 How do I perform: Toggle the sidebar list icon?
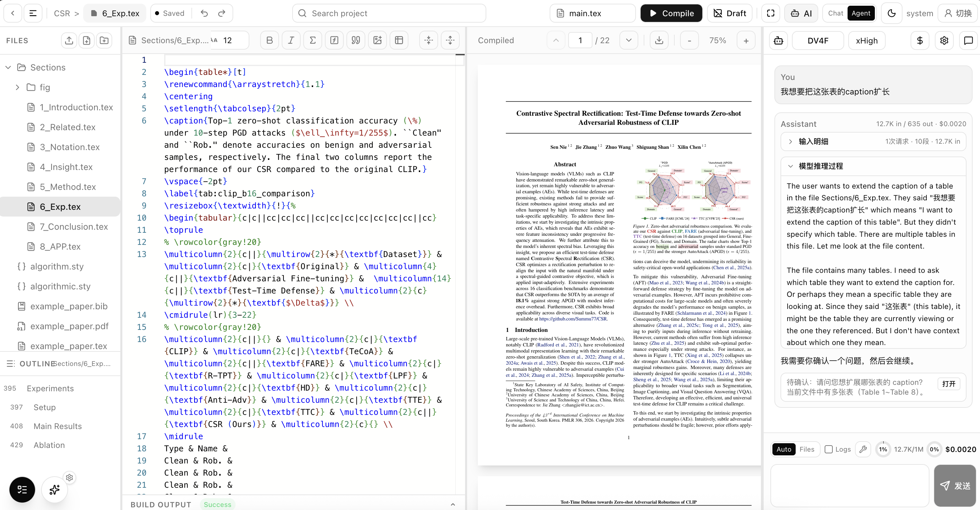(33, 13)
